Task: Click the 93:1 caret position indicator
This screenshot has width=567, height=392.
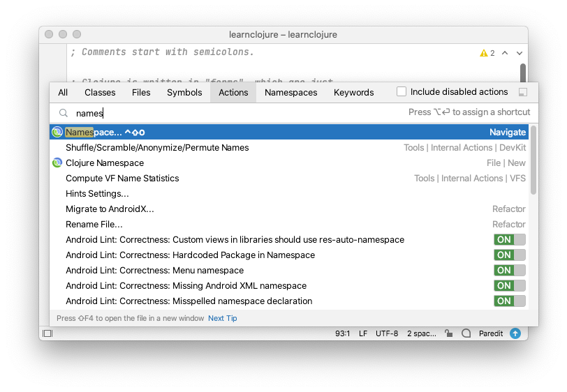Action: click(x=342, y=333)
